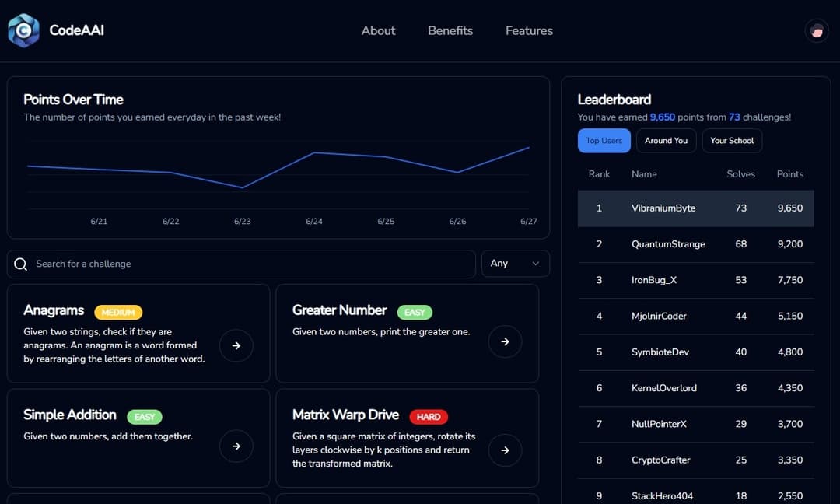Click the Solves column header

741,174
